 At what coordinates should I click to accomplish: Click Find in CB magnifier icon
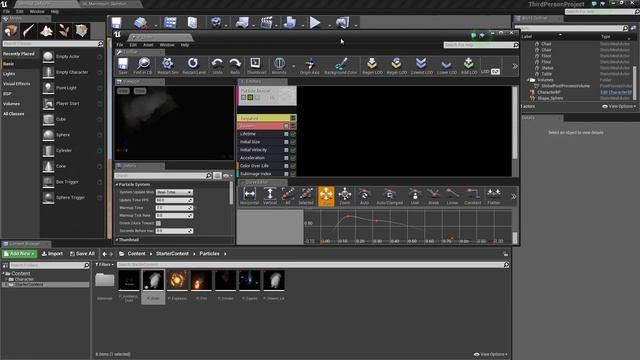[143, 64]
